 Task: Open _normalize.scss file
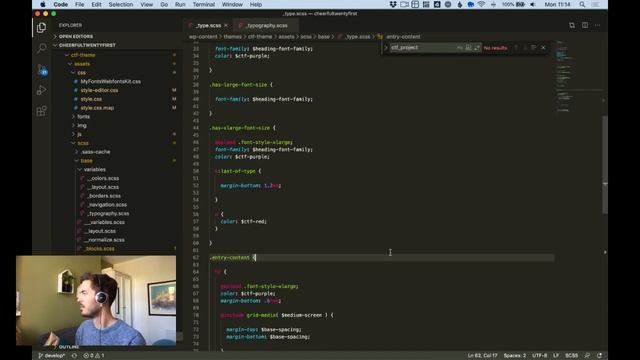tap(104, 240)
